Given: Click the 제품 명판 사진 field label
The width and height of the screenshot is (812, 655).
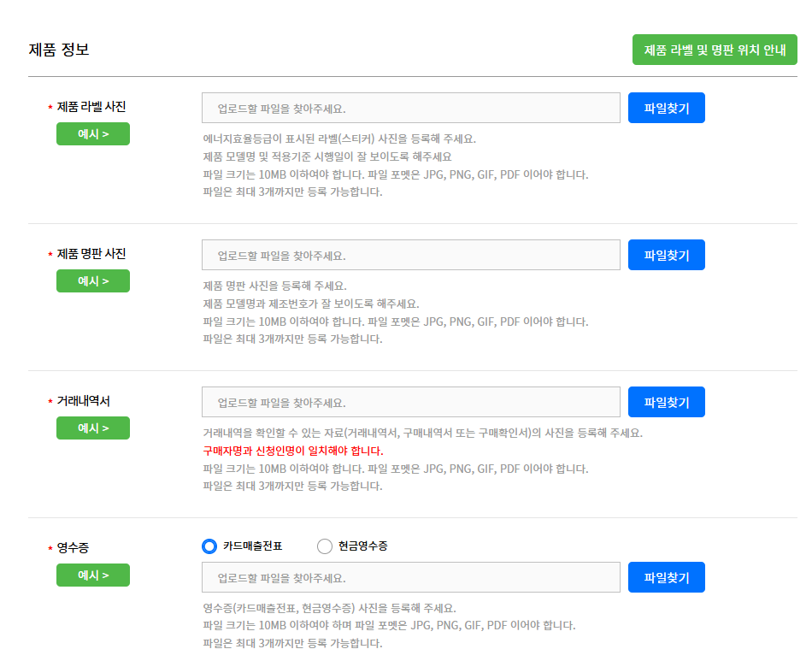Looking at the screenshot, I should click(x=91, y=254).
